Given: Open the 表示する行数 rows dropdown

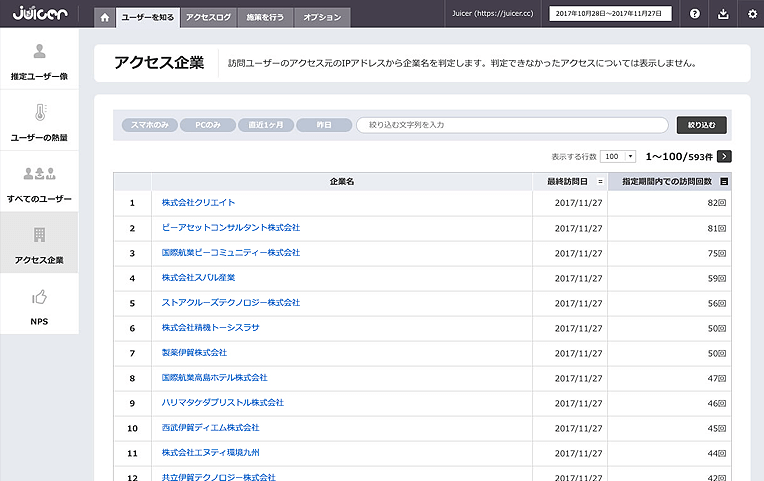Looking at the screenshot, I should click(618, 157).
